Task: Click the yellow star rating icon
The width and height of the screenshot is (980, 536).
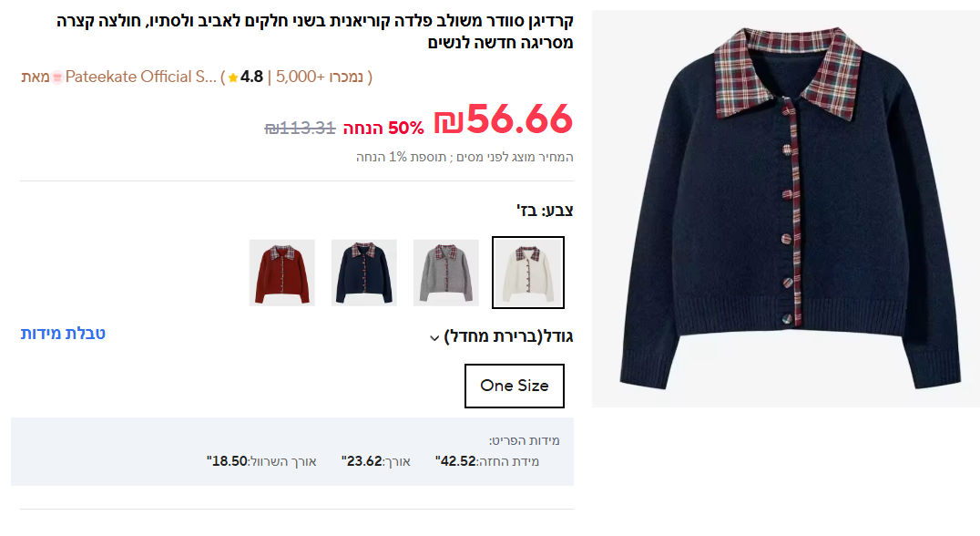Action: point(233,77)
